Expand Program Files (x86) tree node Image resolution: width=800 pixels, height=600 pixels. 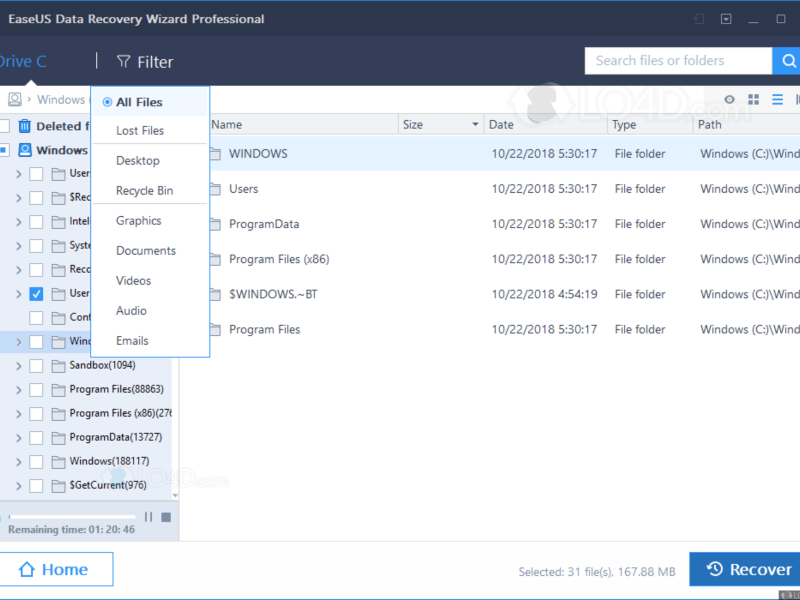tap(19, 414)
